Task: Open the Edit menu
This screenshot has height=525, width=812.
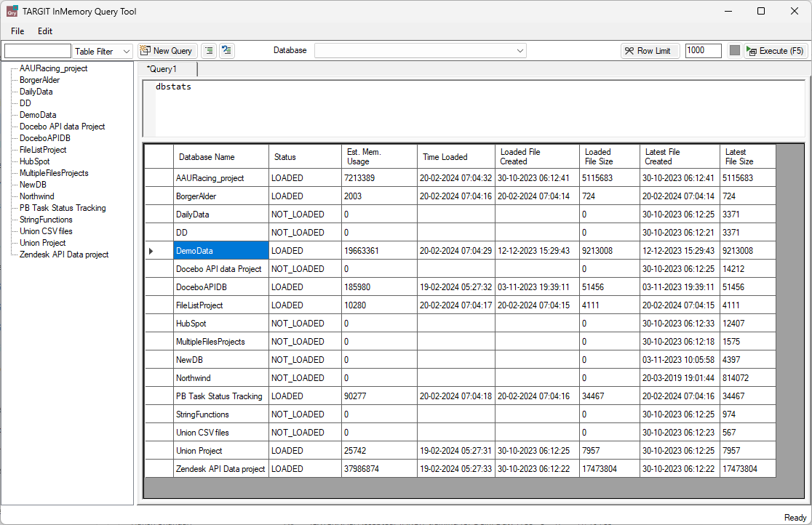Action: click(45, 31)
